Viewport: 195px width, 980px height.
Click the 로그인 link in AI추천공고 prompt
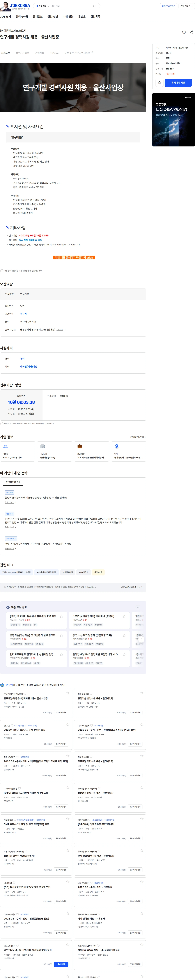coord(9,685)
